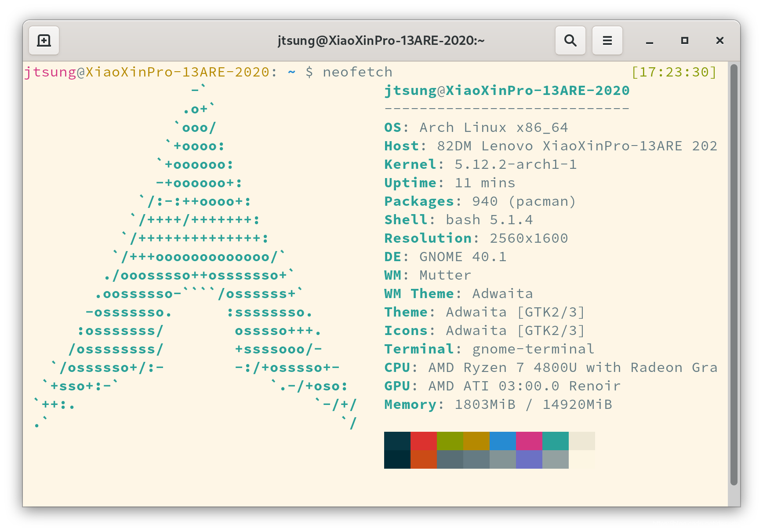Click the cream color block in top row
Image resolution: width=763 pixels, height=532 pixels.
pos(582,441)
